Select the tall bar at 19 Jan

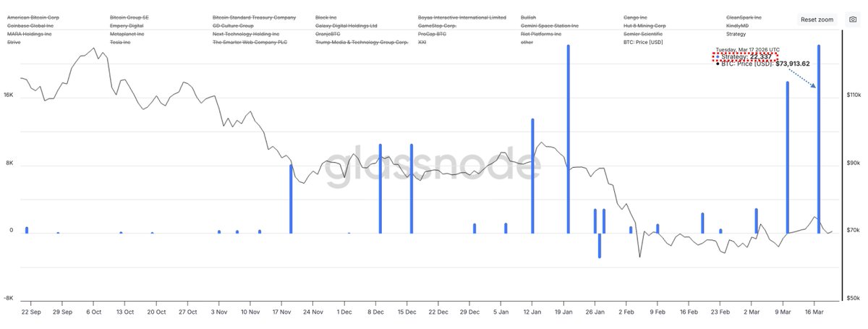[568, 139]
